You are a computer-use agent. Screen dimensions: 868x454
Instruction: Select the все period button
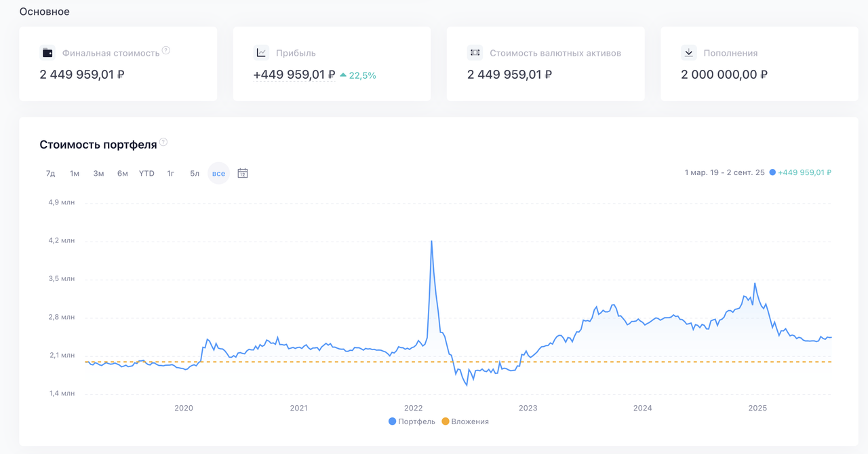click(218, 174)
